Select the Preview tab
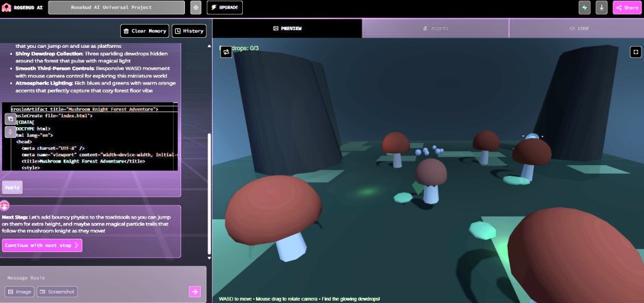644x303 pixels. tap(287, 28)
